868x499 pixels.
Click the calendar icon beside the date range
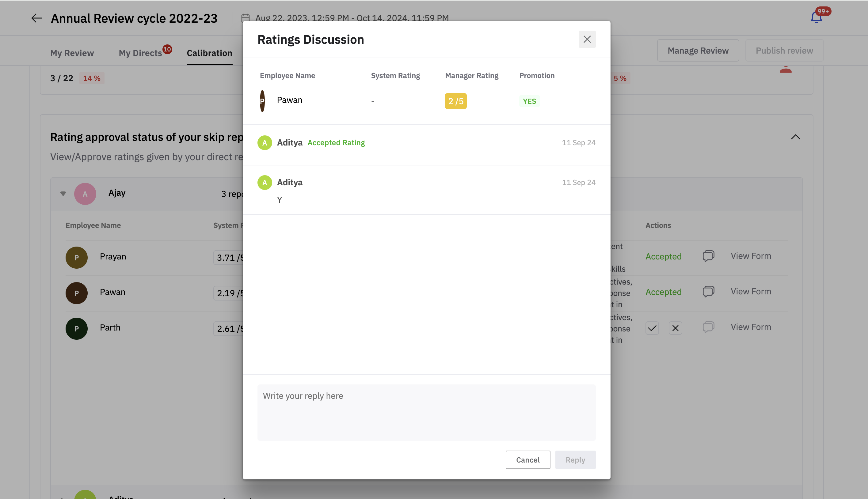(x=246, y=18)
